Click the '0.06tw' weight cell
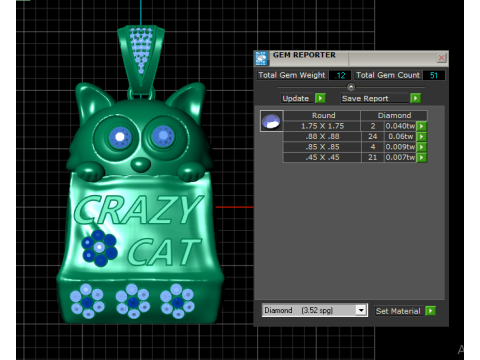Screen dimensions: 480x360 click(400, 137)
